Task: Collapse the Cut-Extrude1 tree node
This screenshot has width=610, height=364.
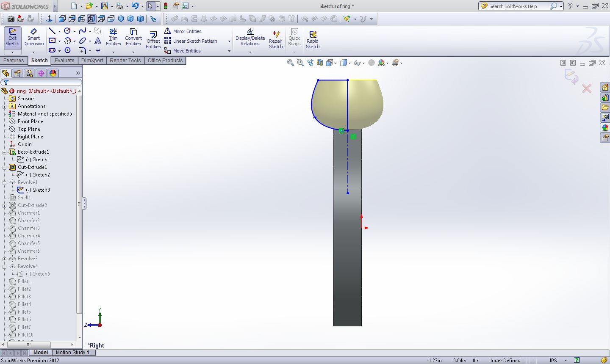Action: (x=5, y=167)
